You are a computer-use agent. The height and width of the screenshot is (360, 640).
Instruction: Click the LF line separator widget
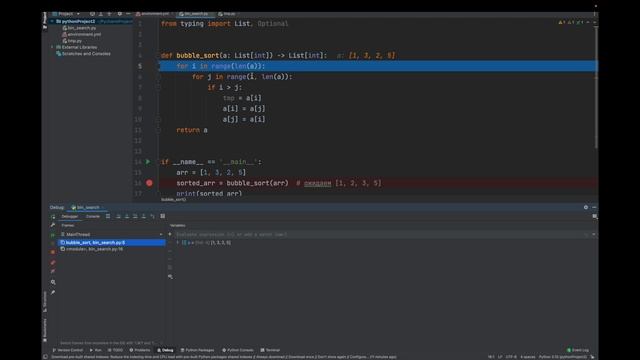[x=500, y=357]
